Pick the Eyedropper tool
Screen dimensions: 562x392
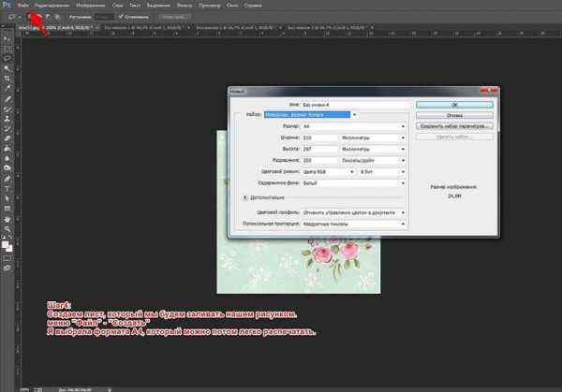coord(7,88)
